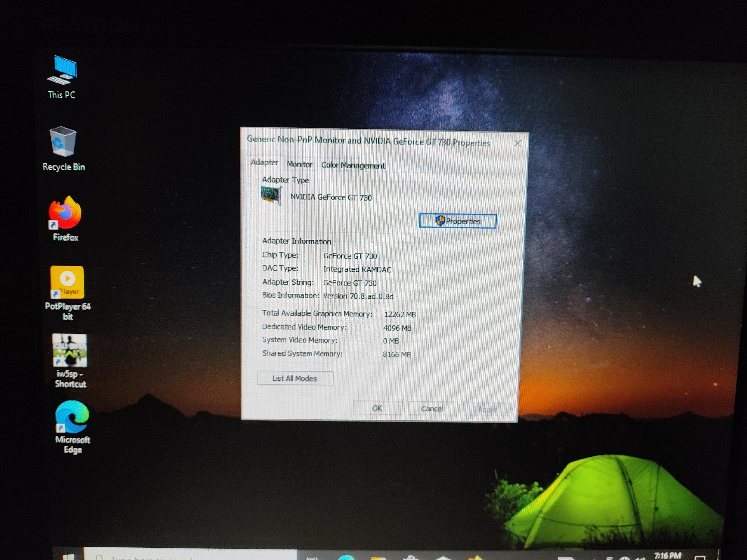Select the Microsoft Edge desktop shortcut
This screenshot has height=560, width=747.
pos(72,427)
